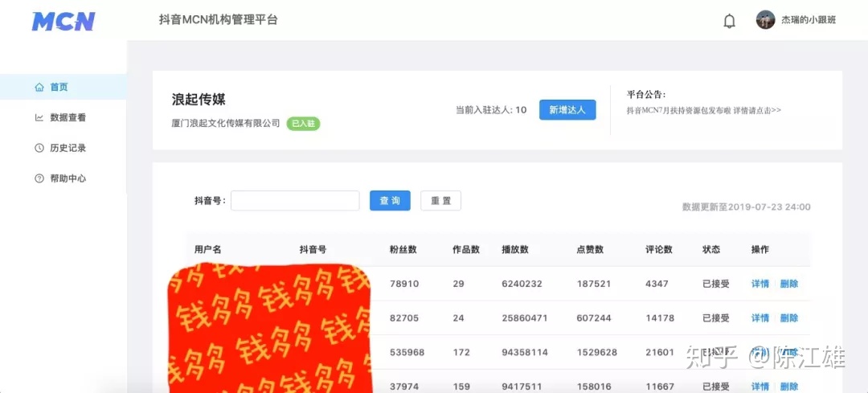Click the 粉丝数 column header
The width and height of the screenshot is (868, 393).
point(403,250)
